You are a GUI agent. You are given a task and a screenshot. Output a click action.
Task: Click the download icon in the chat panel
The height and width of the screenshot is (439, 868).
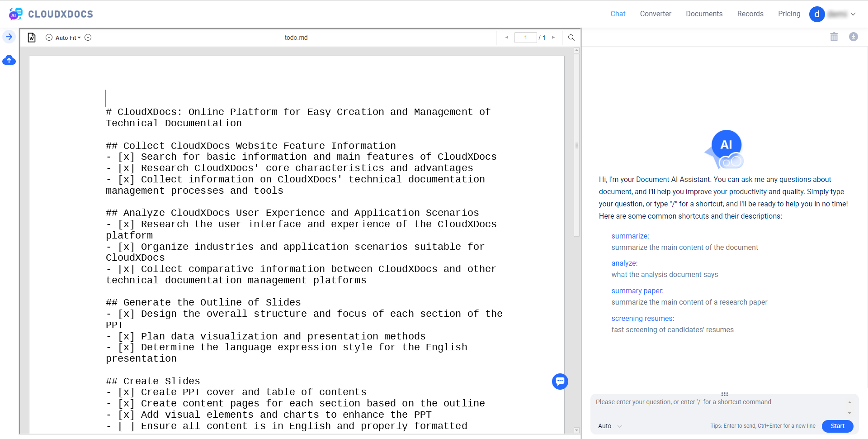point(854,37)
